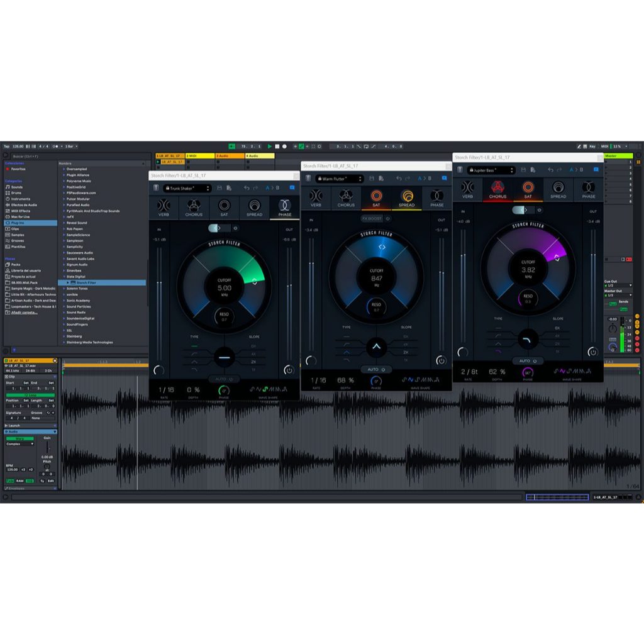Click the Record button in the transport bar
The image size is (644, 644).
coord(284,146)
